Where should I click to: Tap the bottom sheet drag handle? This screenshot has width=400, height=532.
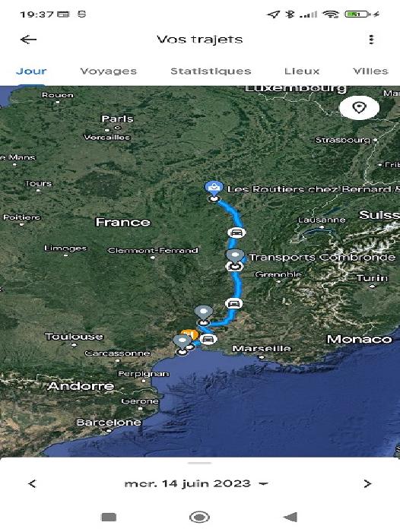pyautogui.click(x=200, y=462)
